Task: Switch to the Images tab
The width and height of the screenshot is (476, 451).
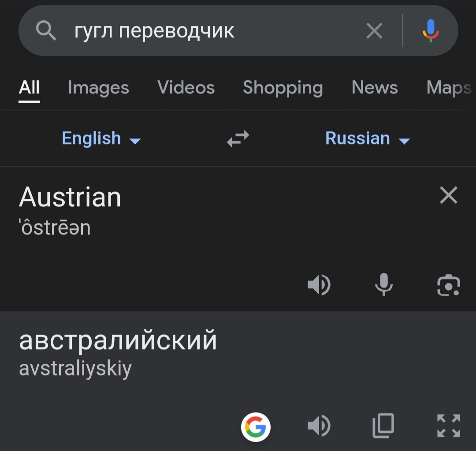Action: point(98,88)
